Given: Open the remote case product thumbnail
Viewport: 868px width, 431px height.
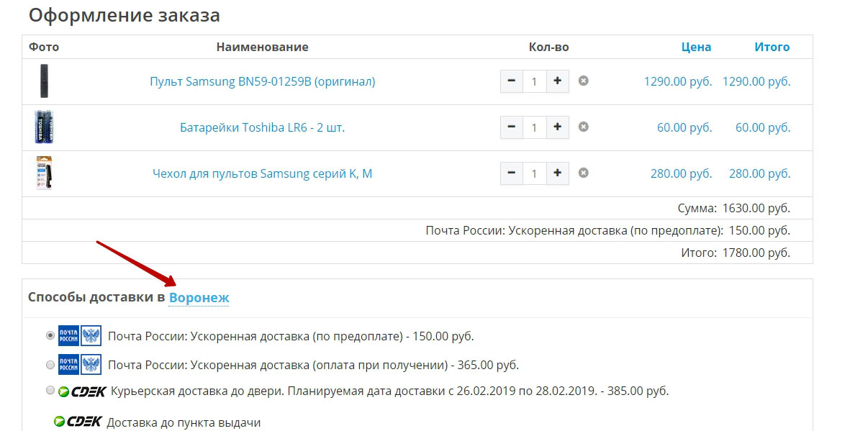Looking at the screenshot, I should (x=44, y=173).
